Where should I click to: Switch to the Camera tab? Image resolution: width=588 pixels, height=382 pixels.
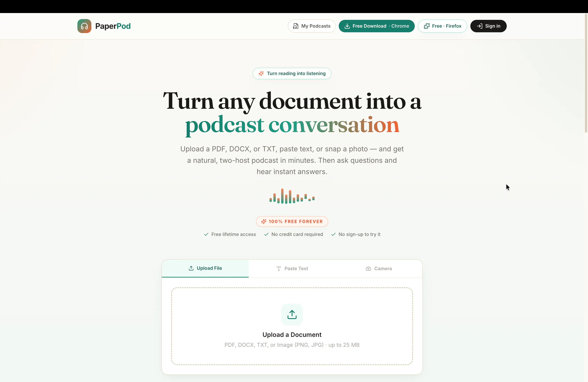(379, 269)
